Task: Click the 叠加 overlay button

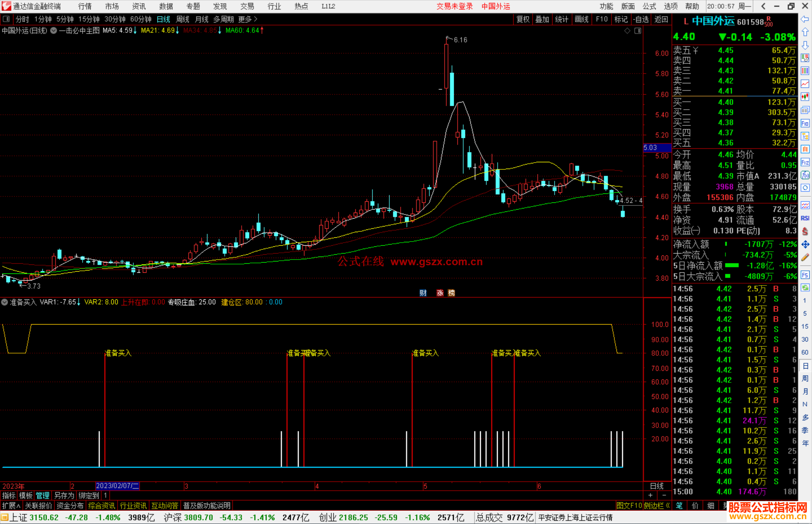Action: click(542, 19)
